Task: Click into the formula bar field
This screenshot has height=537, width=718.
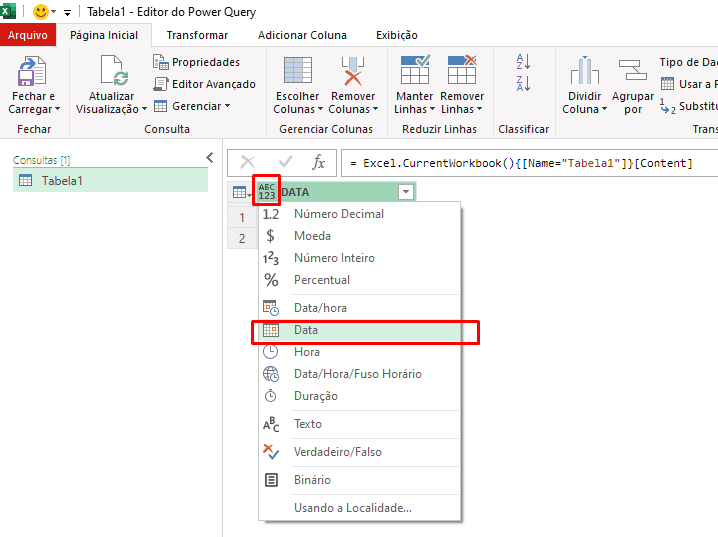Action: (x=530, y=163)
